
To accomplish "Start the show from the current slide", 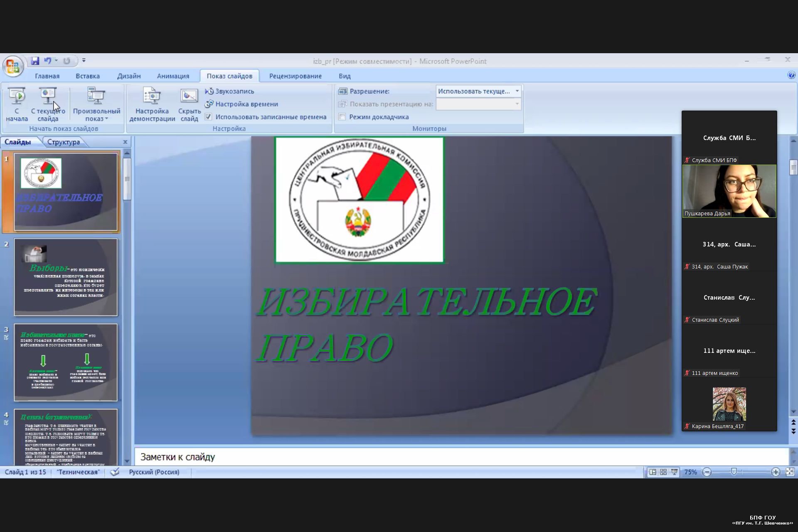I will [48, 104].
